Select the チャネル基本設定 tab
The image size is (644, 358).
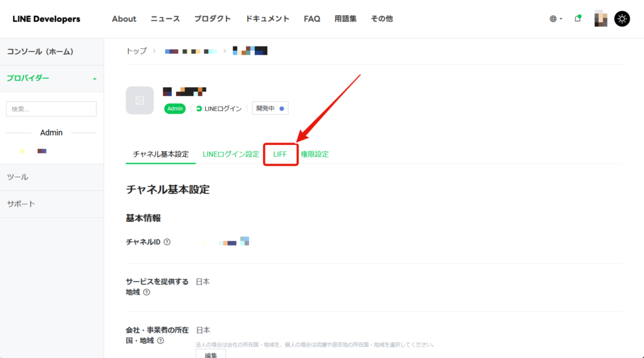[x=160, y=154]
